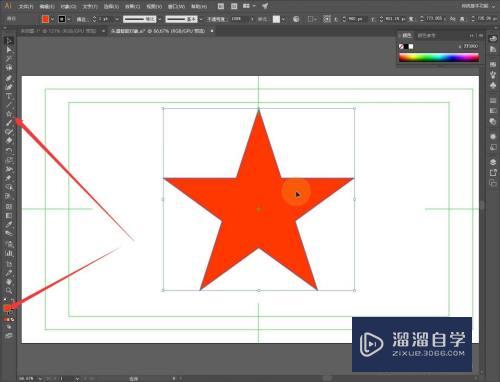Open the 文字(T) menu
This screenshot has height=382, width=500.
pos(90,6)
